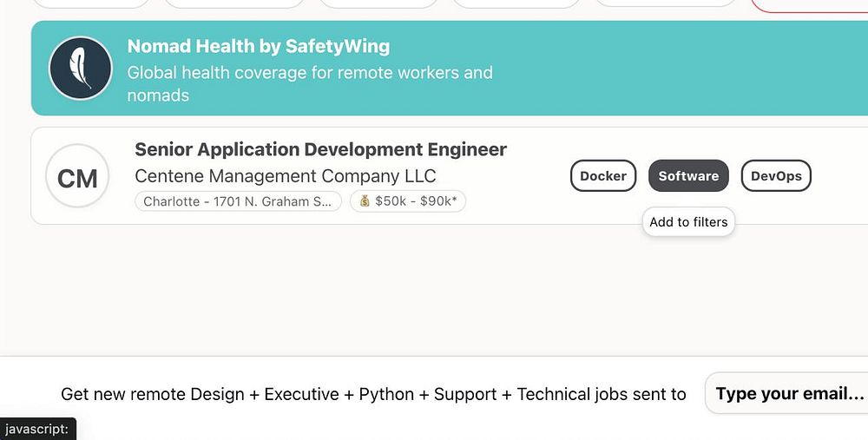The image size is (868, 440).
Task: Click the Charlotte location tag
Action: click(237, 201)
